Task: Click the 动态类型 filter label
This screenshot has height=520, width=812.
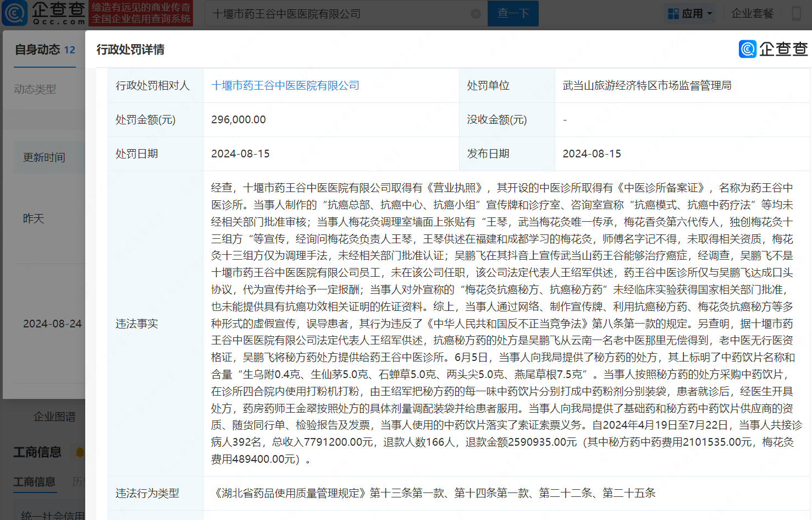Action: point(35,89)
